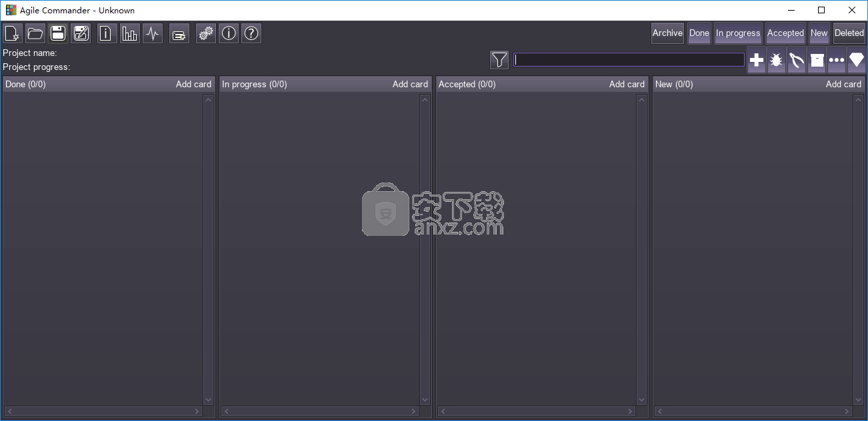Toggle the Accepted column button

(x=785, y=33)
